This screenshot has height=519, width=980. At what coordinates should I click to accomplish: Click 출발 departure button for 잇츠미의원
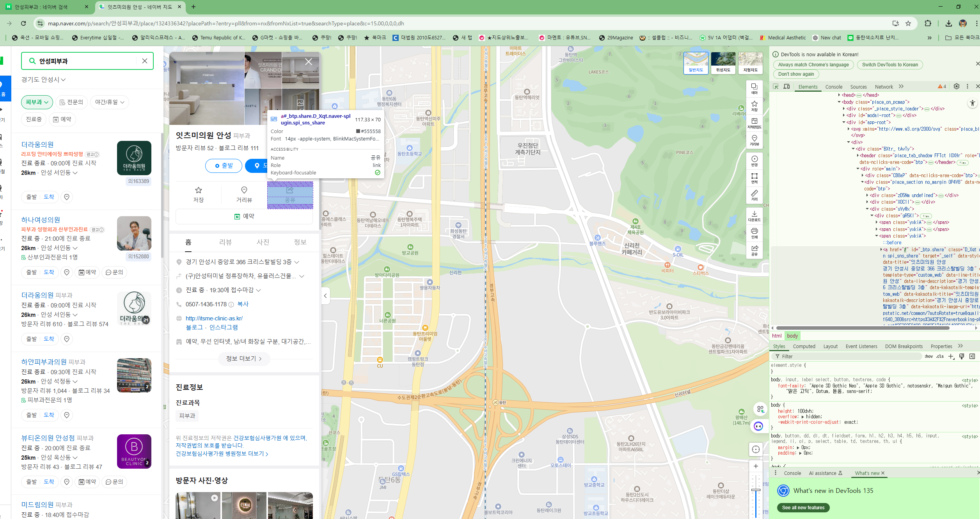pos(224,166)
